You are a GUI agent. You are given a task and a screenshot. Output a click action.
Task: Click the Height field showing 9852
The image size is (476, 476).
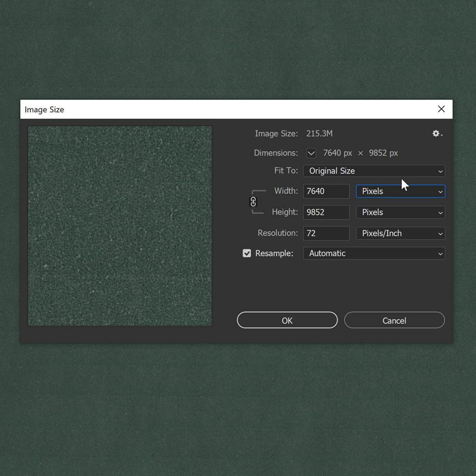click(x=326, y=213)
